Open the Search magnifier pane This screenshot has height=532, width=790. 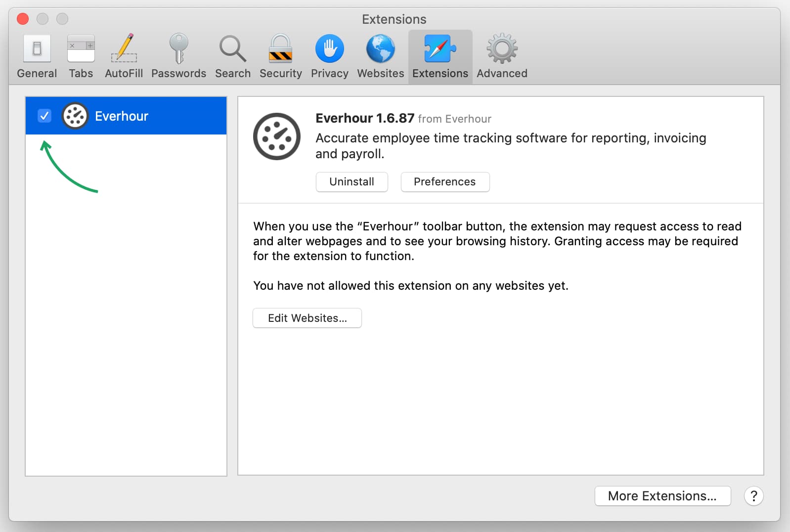pos(233,56)
